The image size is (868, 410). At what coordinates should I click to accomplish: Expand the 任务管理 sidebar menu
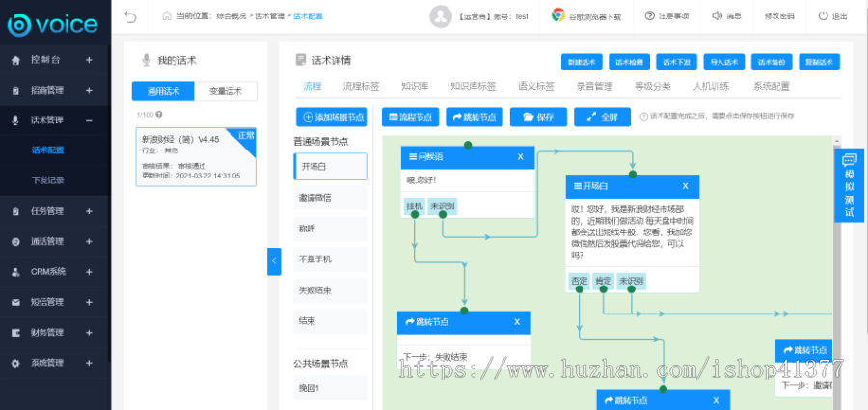point(89,211)
